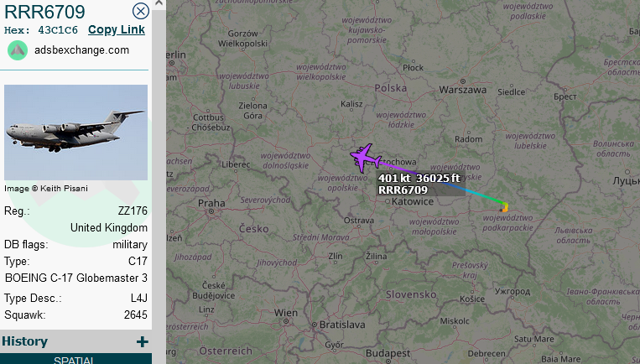Click the green-blue segment of flight trail

(481, 195)
